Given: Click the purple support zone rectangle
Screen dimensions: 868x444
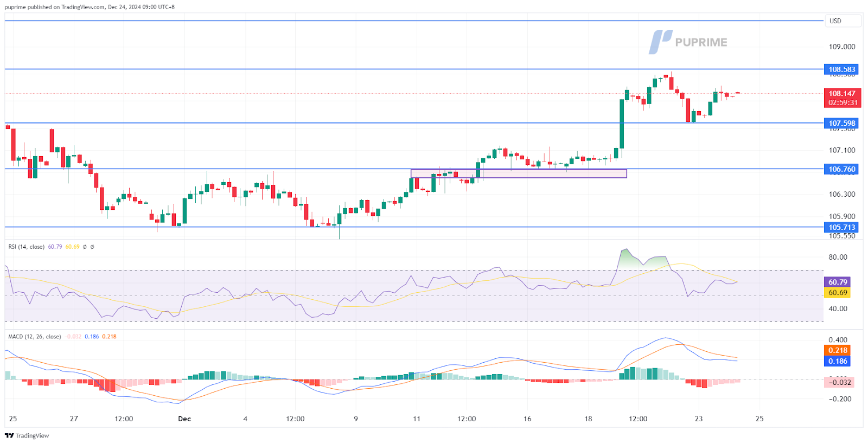Looking at the screenshot, I should coord(519,173).
